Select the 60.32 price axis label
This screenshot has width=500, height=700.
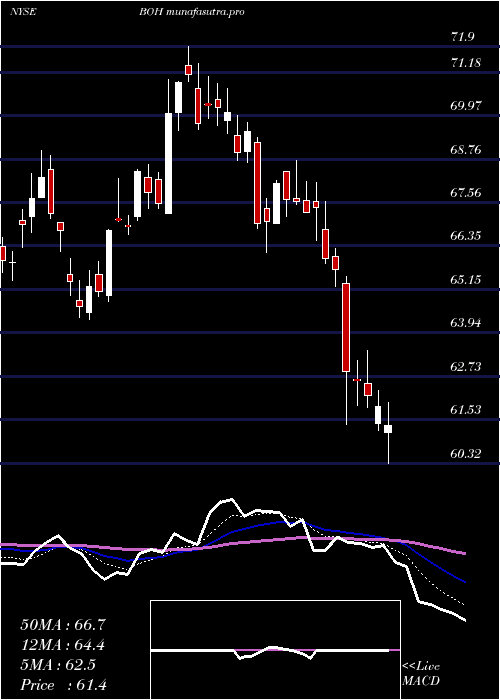[466, 454]
